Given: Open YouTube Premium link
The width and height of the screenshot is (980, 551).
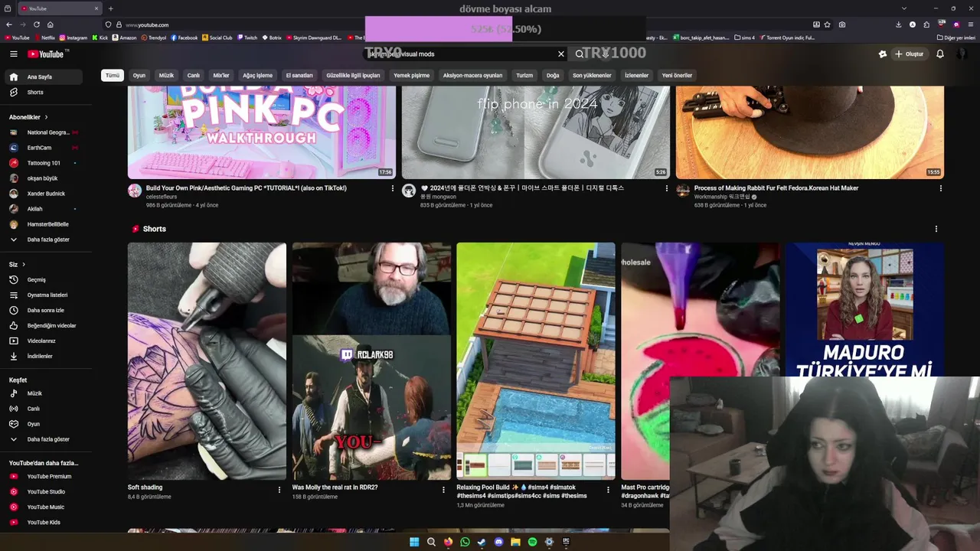Looking at the screenshot, I should click(44, 476).
